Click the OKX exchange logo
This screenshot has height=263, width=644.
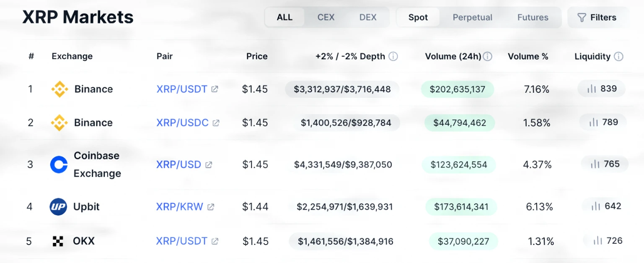click(59, 241)
